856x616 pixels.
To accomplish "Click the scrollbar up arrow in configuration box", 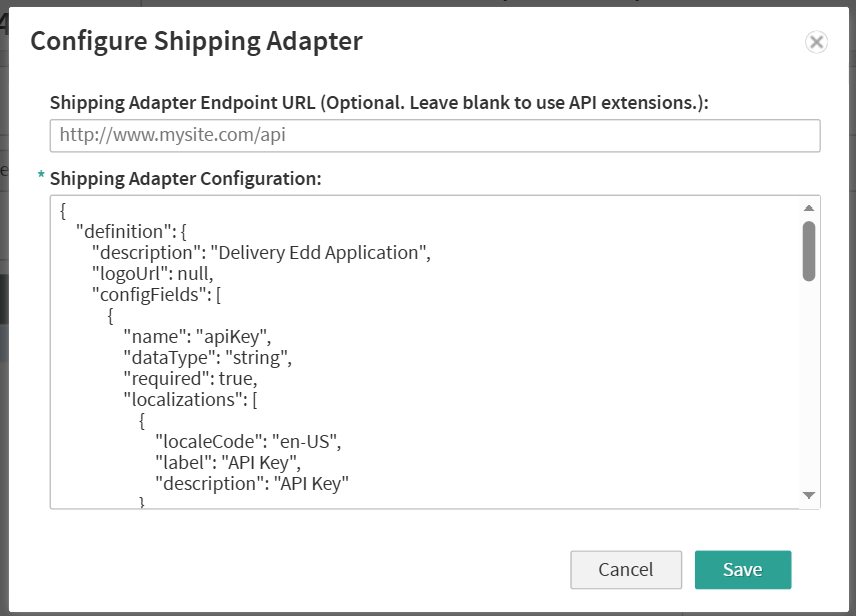I will tap(809, 208).
